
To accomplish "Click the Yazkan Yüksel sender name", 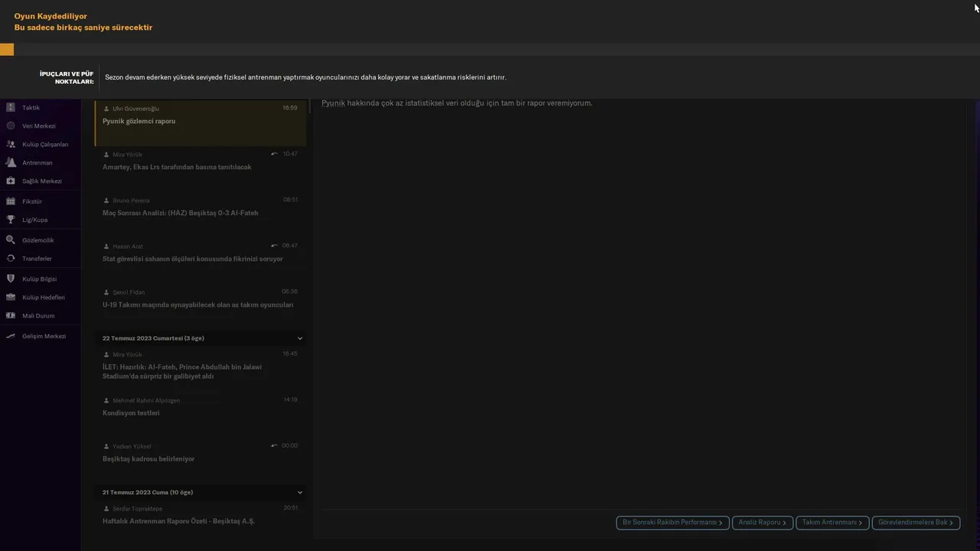I will click(132, 446).
